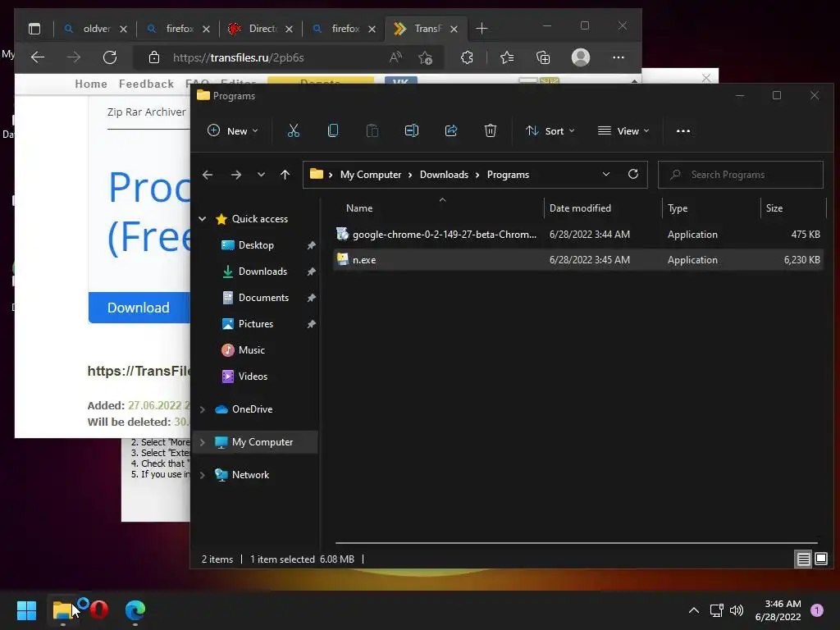This screenshot has width=840, height=630.
Task: Expand the OneDrive tree node
Action: coord(203,409)
